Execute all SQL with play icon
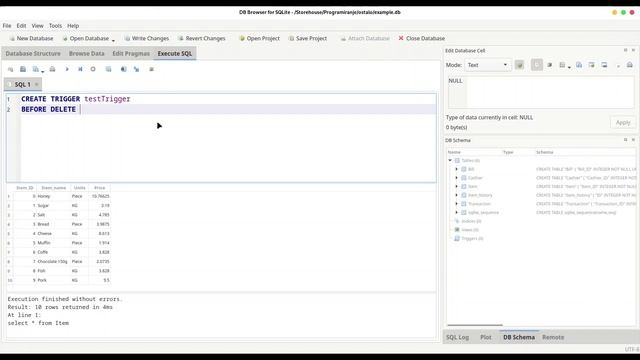Viewport: 640px width, 360px height. coord(67,69)
